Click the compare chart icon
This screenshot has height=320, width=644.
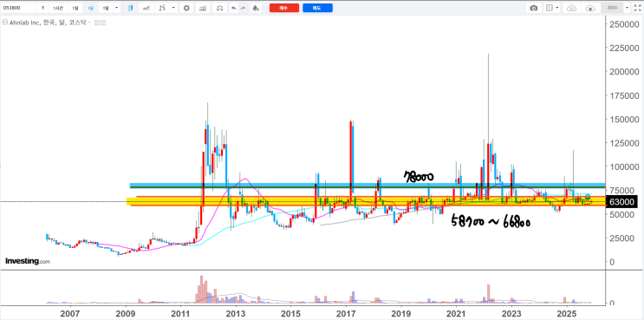click(202, 8)
